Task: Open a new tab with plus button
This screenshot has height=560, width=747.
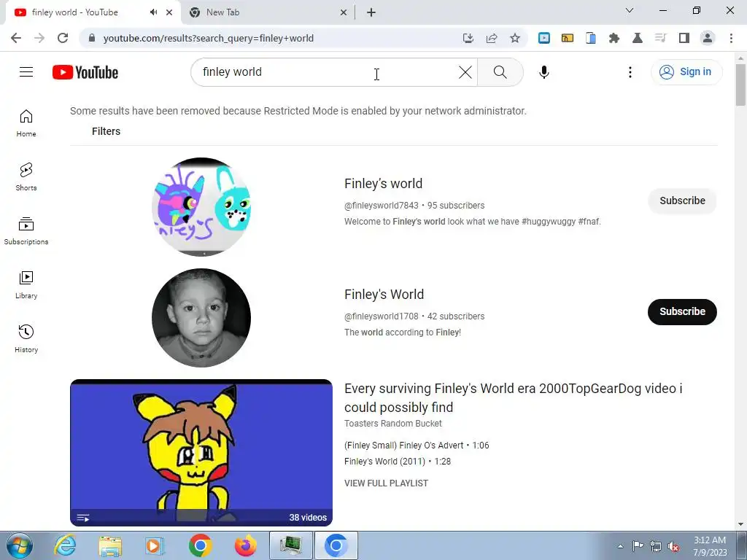Action: [x=371, y=12]
